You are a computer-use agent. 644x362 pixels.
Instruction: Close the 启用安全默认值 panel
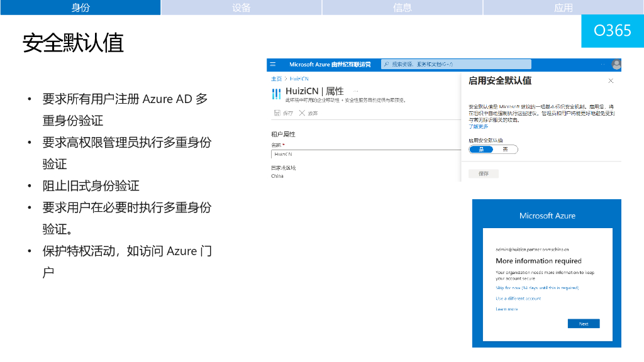[610, 81]
